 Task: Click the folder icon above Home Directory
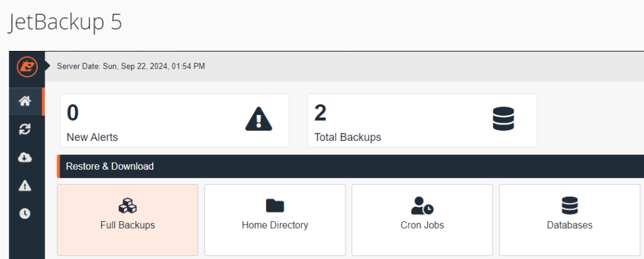[x=275, y=205]
